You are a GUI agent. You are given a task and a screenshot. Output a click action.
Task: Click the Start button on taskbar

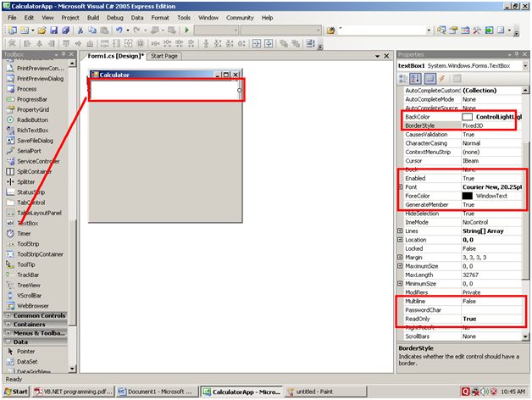click(x=16, y=392)
